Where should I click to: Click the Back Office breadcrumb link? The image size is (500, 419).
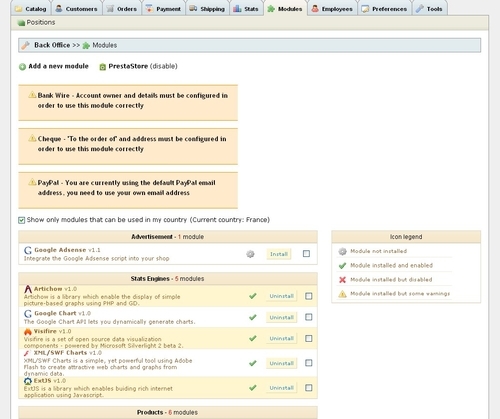52,45
